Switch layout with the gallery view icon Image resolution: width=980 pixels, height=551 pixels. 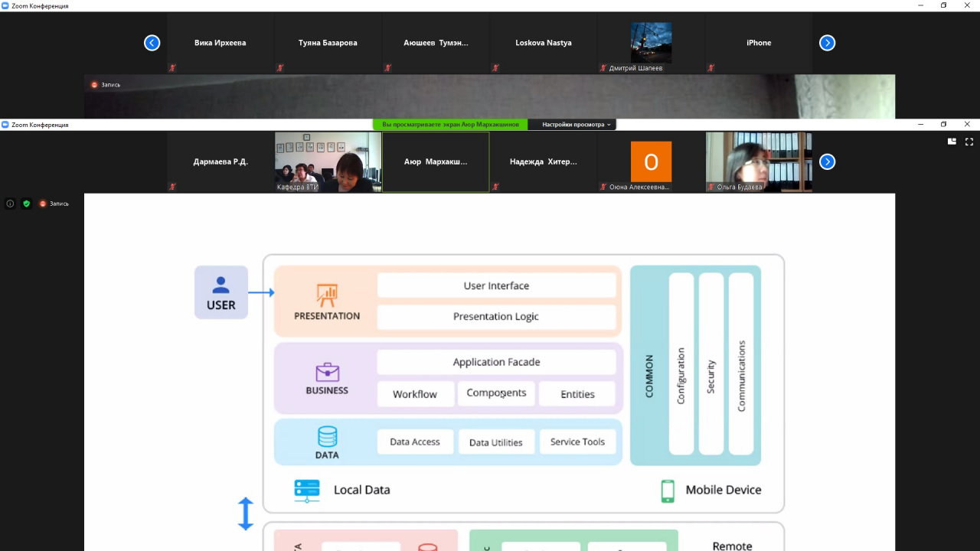pyautogui.click(x=952, y=142)
